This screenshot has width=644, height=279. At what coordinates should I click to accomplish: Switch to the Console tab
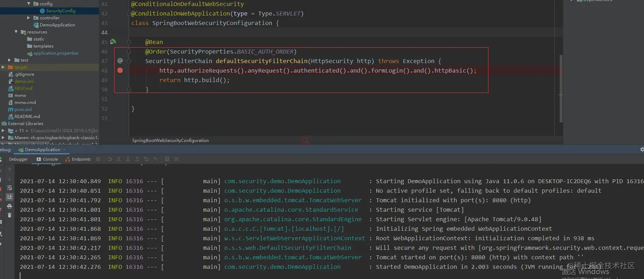coord(47,159)
